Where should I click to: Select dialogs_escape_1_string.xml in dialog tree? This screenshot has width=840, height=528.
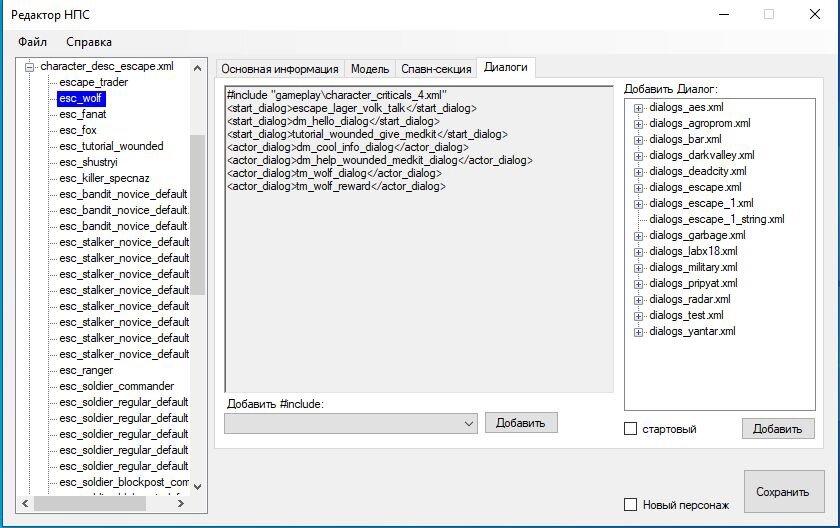point(716,220)
